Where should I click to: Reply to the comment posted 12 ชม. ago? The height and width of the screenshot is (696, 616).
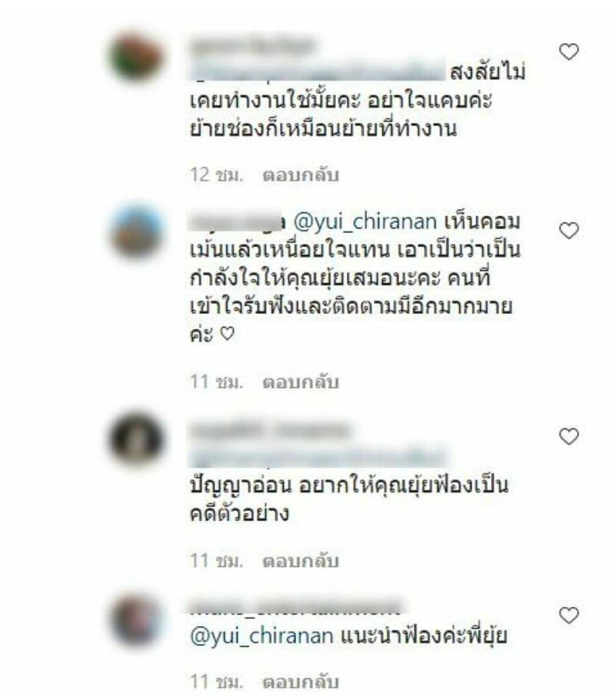point(301,175)
